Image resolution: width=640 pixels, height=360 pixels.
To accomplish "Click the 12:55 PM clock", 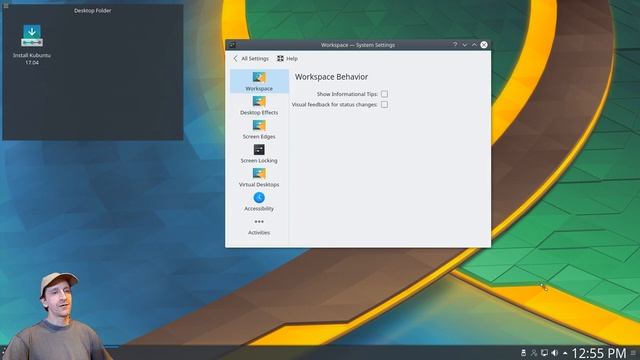I will [599, 353].
